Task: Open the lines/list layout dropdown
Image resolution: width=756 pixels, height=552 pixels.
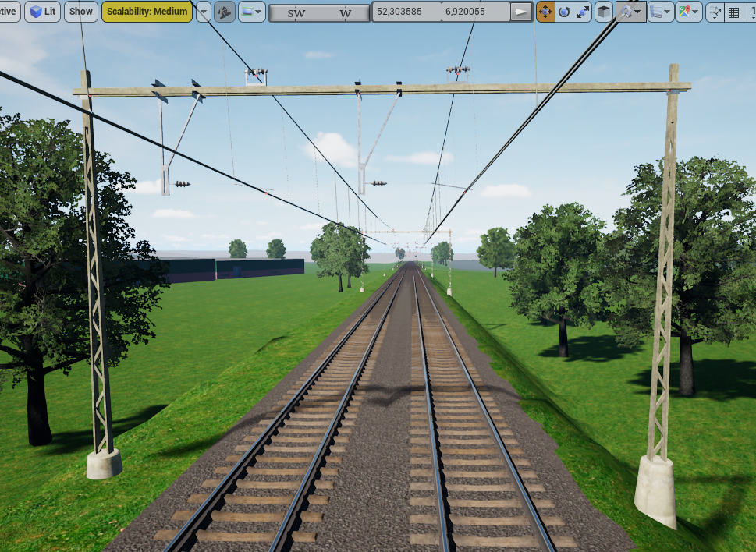Action: coord(660,12)
